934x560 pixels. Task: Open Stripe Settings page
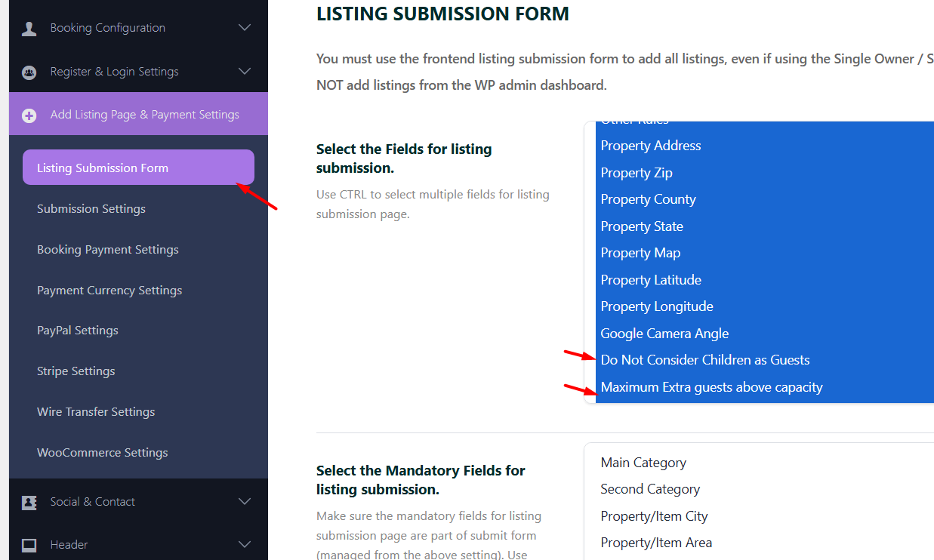(76, 371)
